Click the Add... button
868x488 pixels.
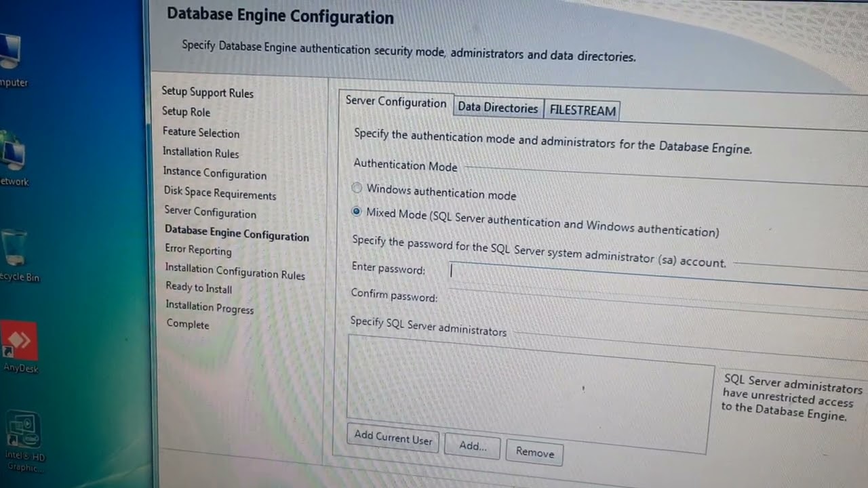click(x=473, y=446)
